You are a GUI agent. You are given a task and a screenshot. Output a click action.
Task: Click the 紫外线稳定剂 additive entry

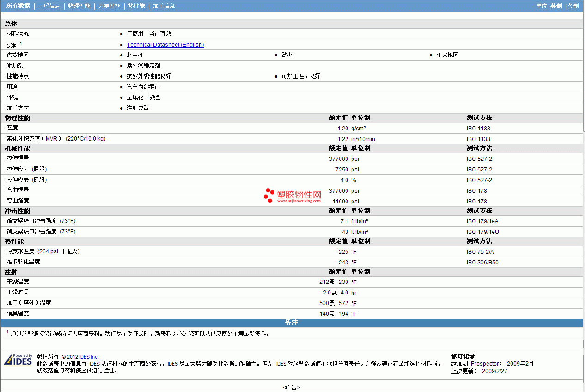coord(143,66)
